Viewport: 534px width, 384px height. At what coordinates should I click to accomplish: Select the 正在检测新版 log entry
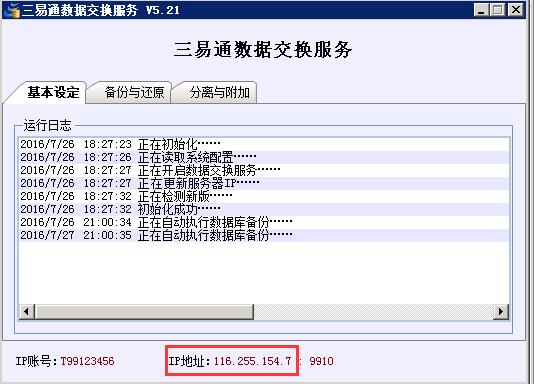click(264, 196)
